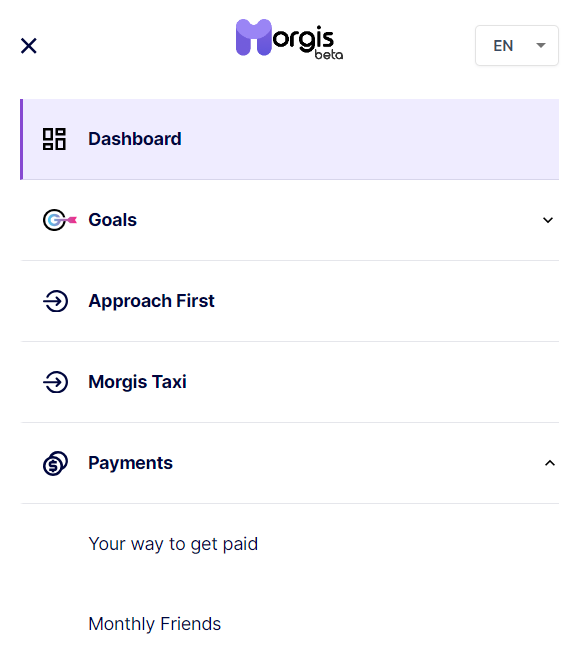Click the Payments menu label
This screenshot has height=660, width=576.
(x=130, y=463)
